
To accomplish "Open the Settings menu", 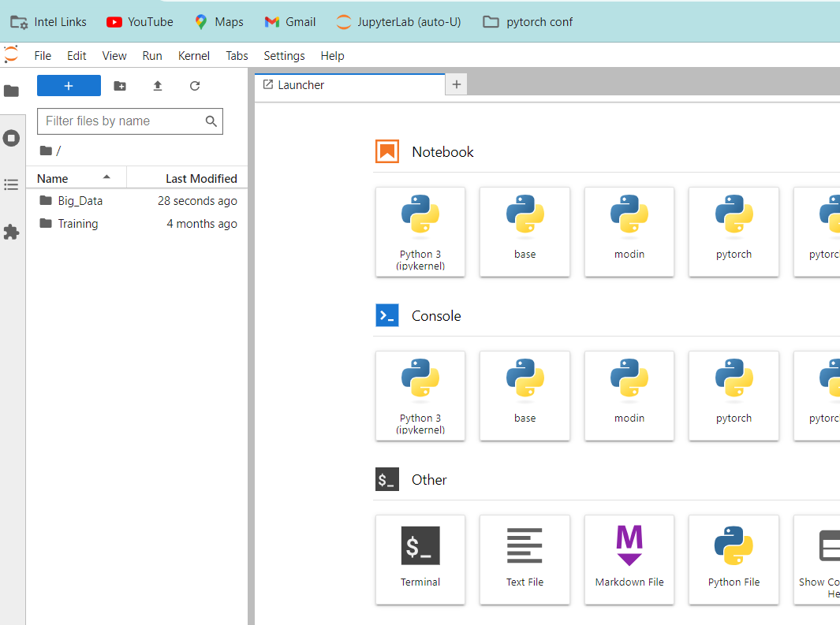I will (284, 56).
